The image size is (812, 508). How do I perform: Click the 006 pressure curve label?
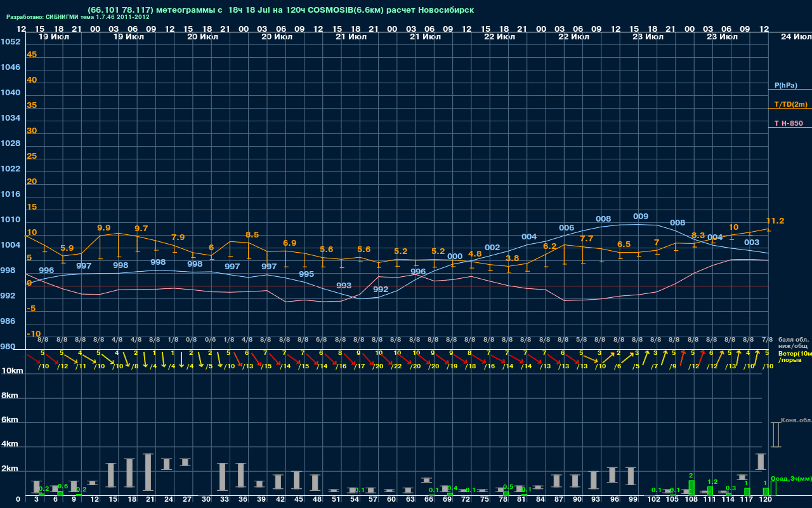pos(566,228)
